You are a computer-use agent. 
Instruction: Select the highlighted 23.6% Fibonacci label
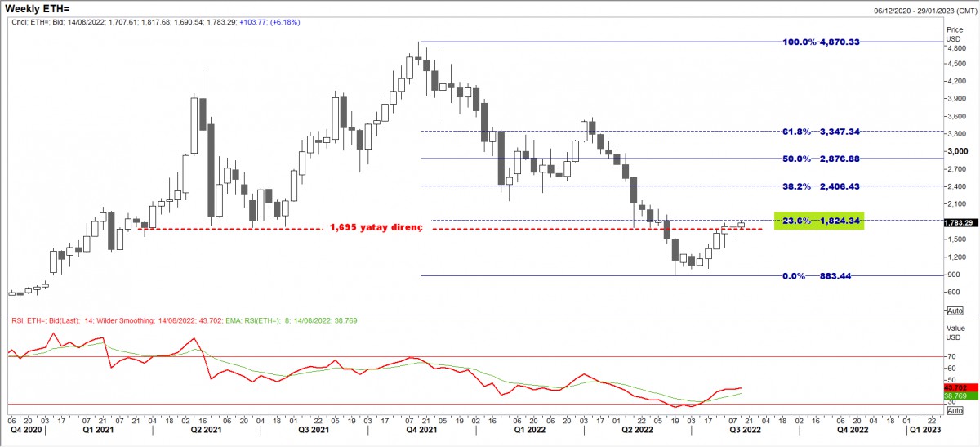click(x=817, y=221)
